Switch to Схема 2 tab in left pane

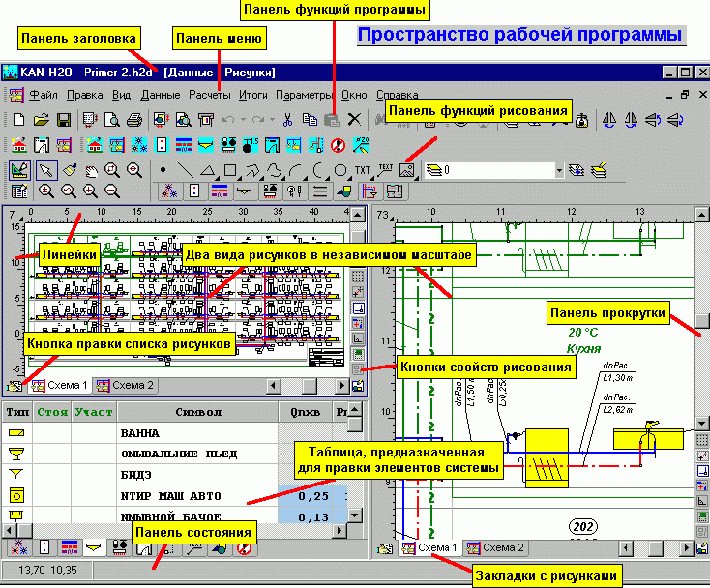[x=126, y=386]
